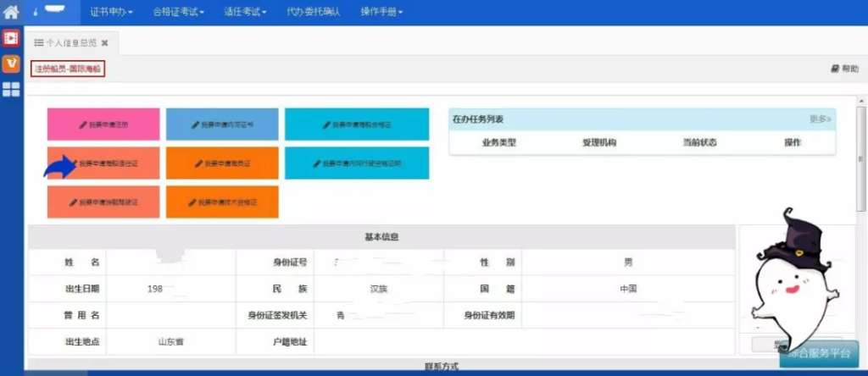Click the 国籍 field label
The width and height of the screenshot is (868, 376).
(497, 289)
